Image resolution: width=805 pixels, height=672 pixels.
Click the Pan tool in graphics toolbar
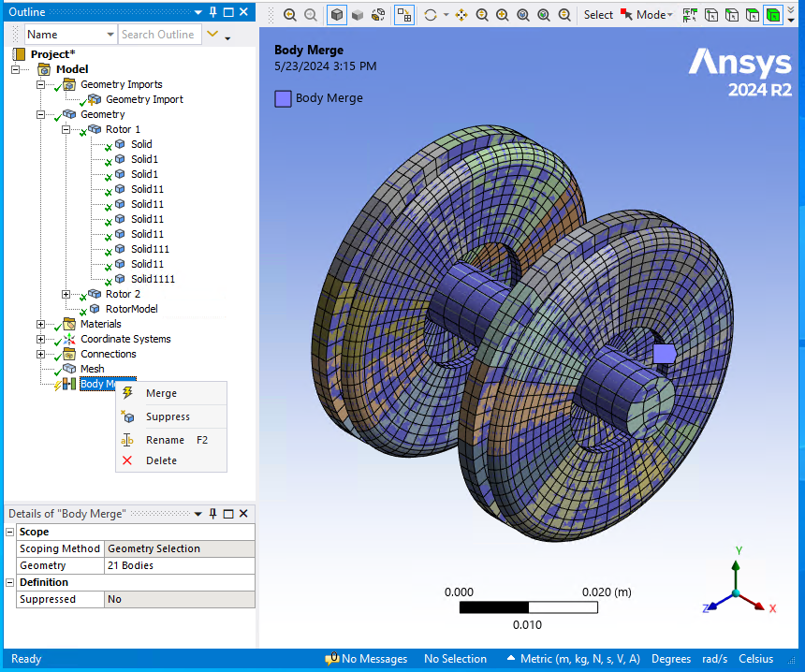click(461, 15)
